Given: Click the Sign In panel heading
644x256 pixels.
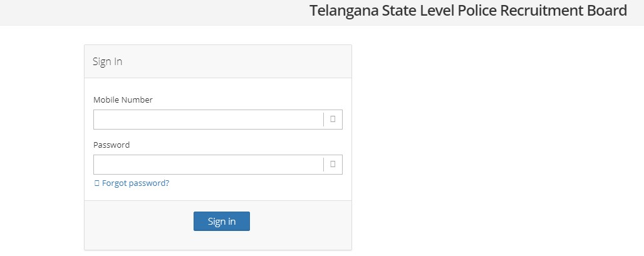Looking at the screenshot, I should 108,61.
